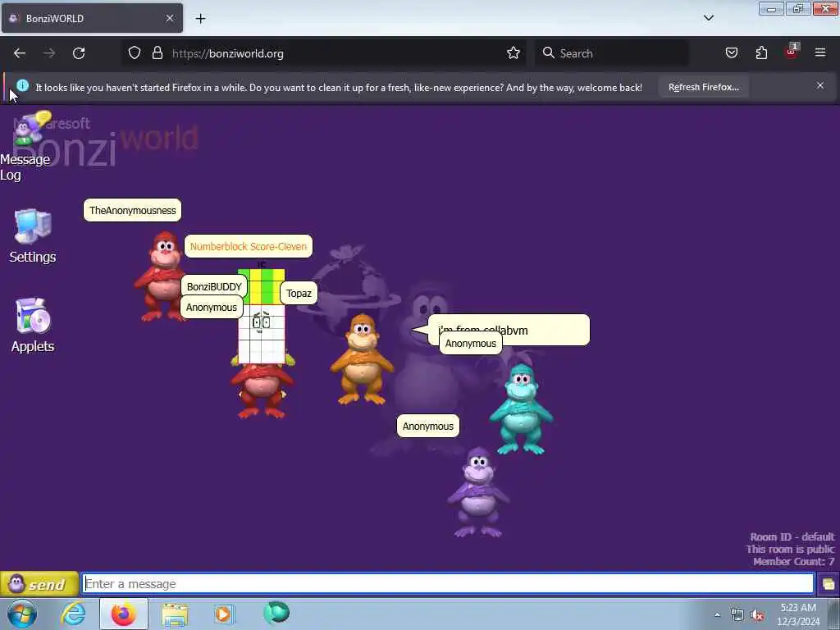Click the info icon in notification bar
Screen dimensions: 840x630
tap(22, 85)
